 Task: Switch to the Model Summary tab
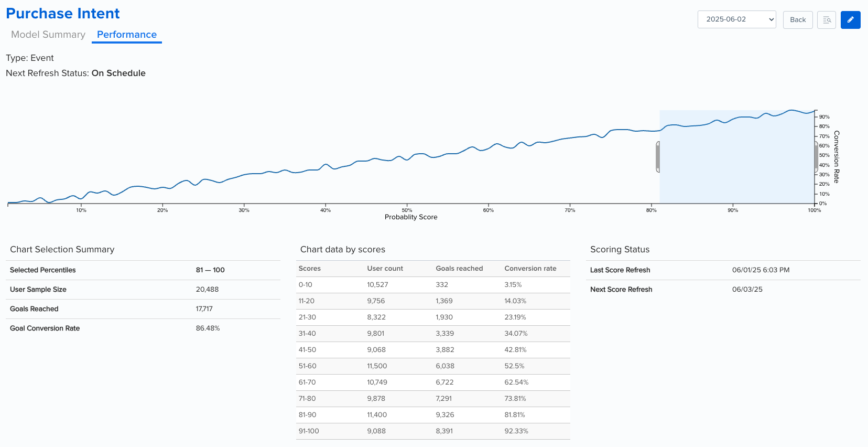(48, 35)
